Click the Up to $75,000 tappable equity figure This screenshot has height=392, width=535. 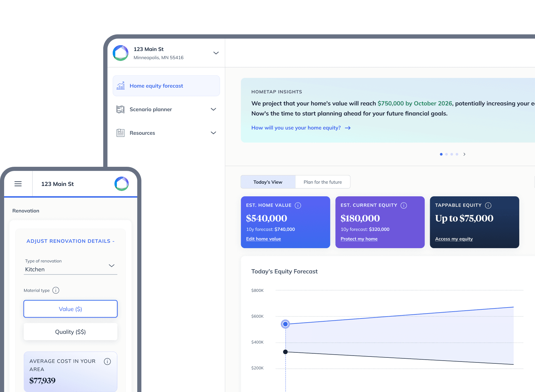click(464, 218)
